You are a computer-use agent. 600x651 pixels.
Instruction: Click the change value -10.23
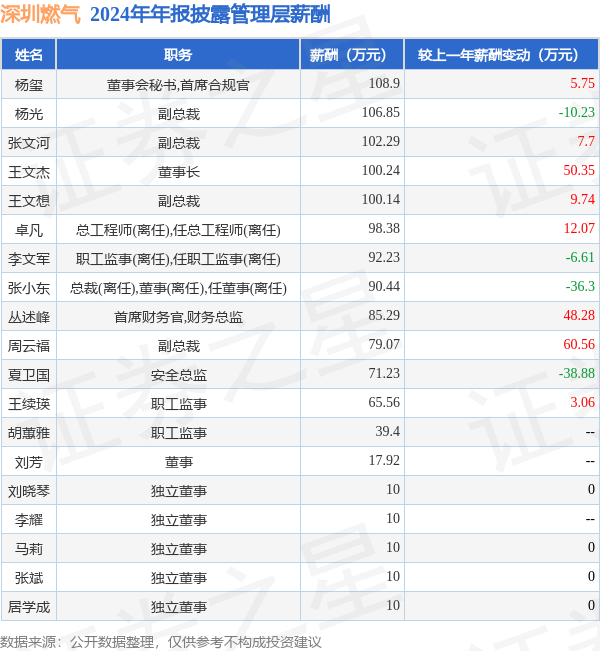point(577,112)
